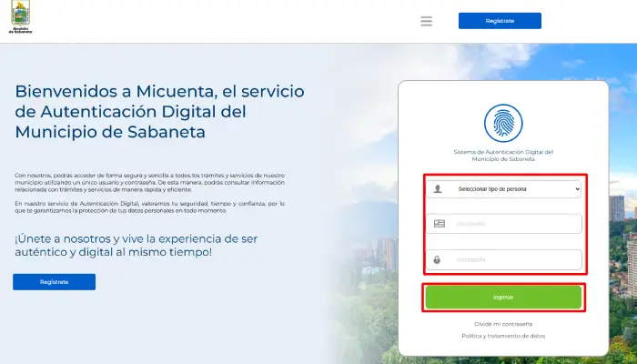The width and height of the screenshot is (637, 364).
Task: Click the fingerprint authentication icon
Action: (503, 123)
